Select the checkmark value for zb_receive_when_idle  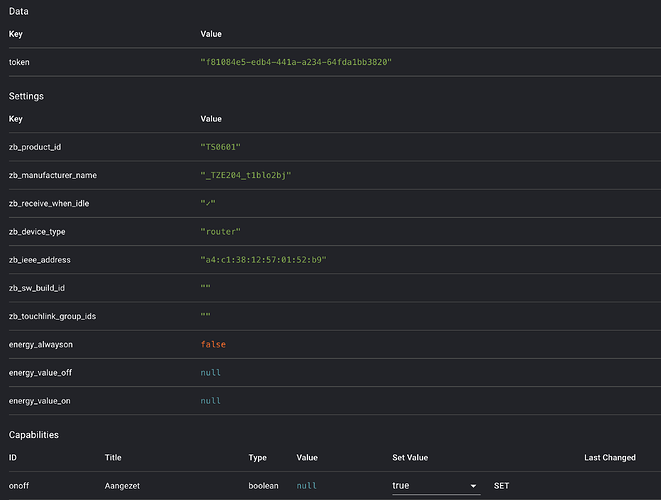coord(208,203)
